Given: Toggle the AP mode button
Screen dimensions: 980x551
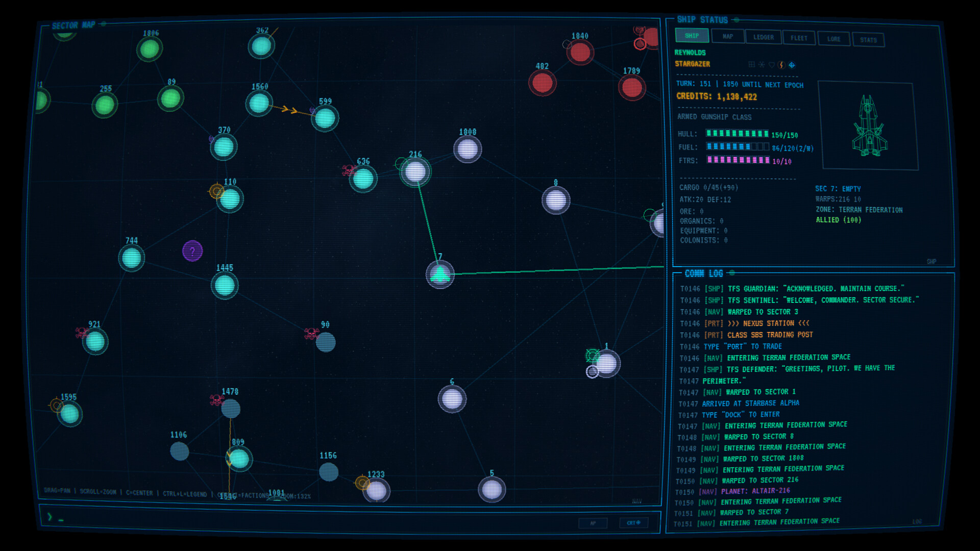Looking at the screenshot, I should (x=593, y=522).
